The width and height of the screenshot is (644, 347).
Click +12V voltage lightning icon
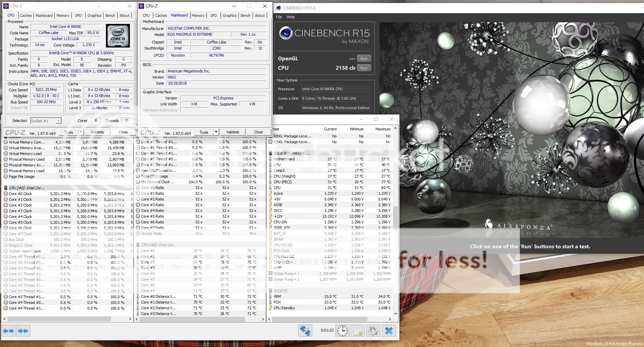(x=271, y=216)
